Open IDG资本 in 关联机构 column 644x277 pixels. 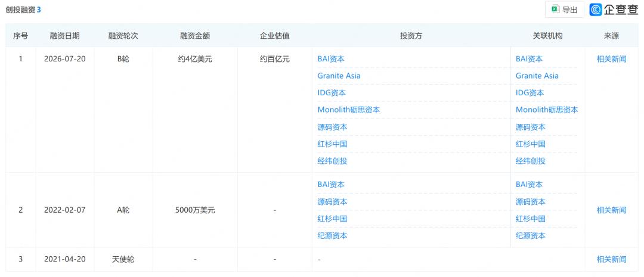(x=530, y=93)
